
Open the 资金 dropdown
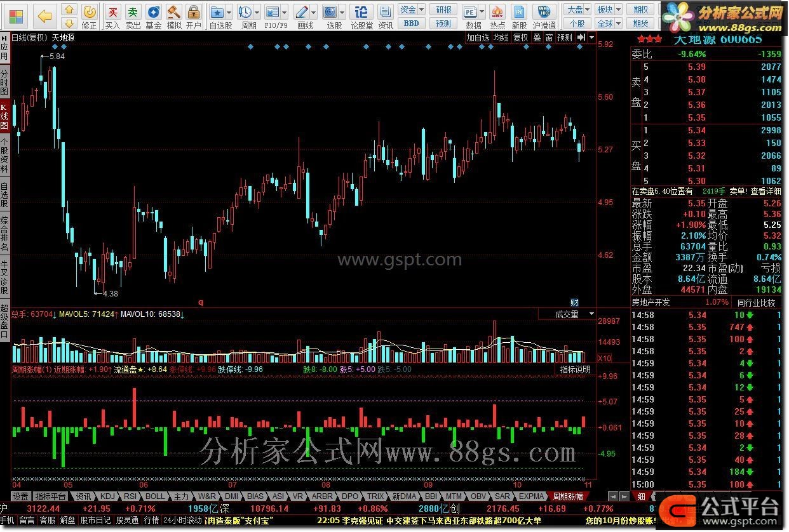click(x=411, y=10)
